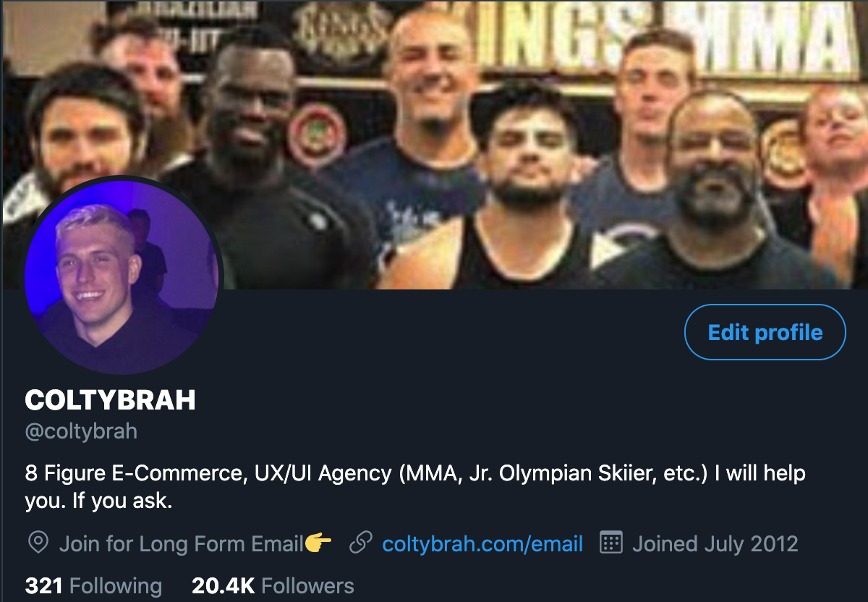Click the Join for Long Form Email text
868x602 pixels.
coord(181,543)
